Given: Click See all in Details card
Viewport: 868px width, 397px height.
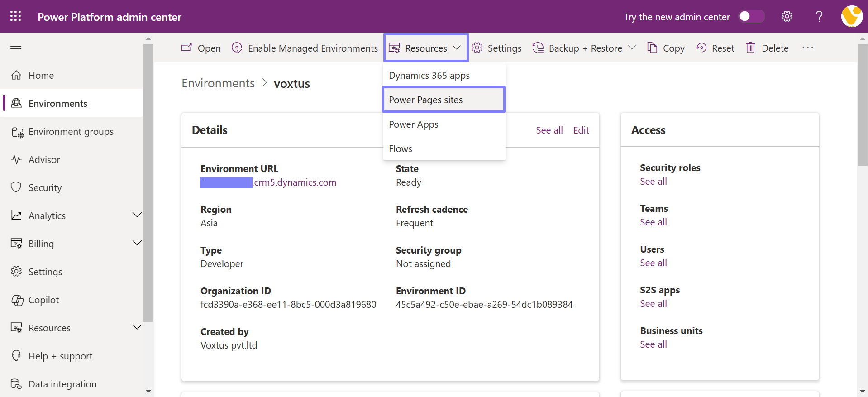Looking at the screenshot, I should coord(549,130).
